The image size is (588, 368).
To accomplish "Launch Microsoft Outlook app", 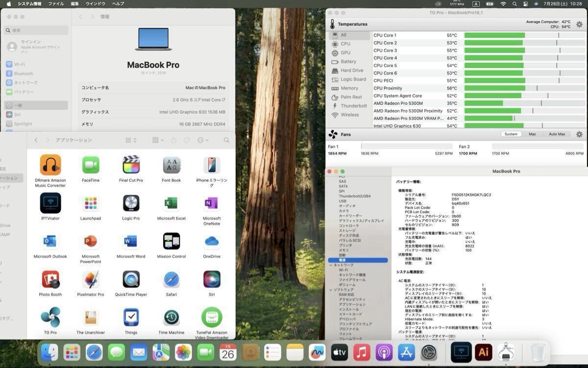I will click(x=50, y=241).
